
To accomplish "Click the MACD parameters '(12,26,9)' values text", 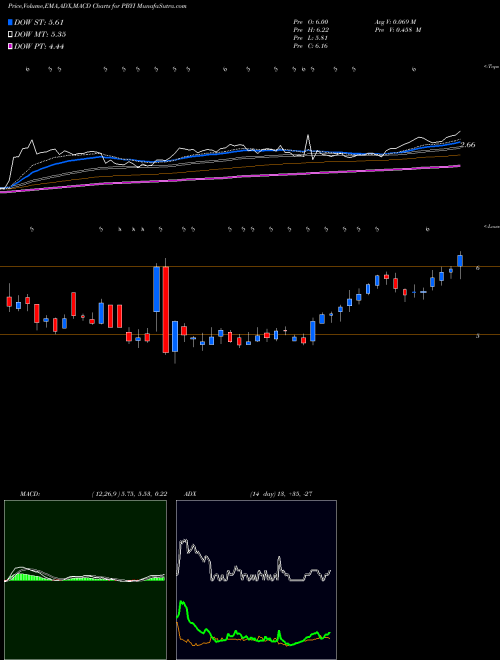I will pyautogui.click(x=129, y=494).
